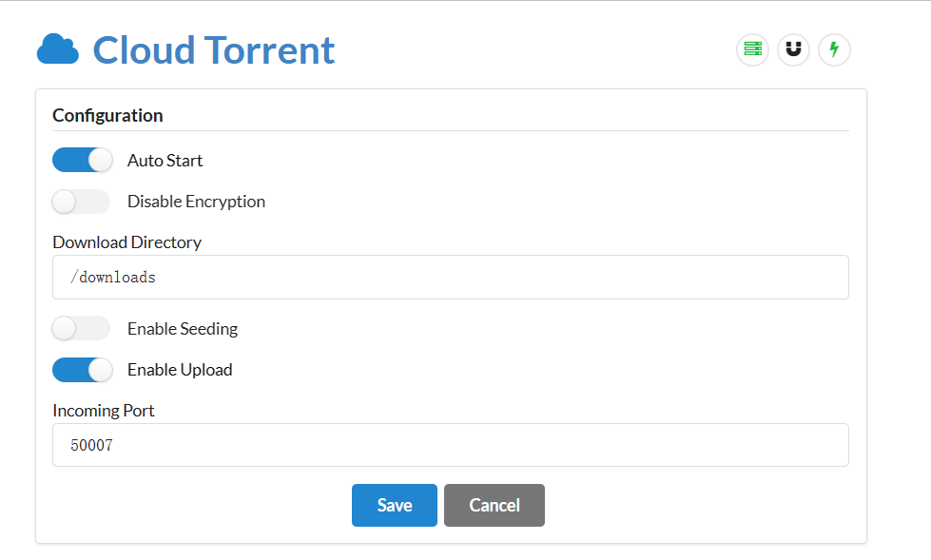Focus the Download Directory path field
Screen dimensions: 931x560
tap(450, 278)
